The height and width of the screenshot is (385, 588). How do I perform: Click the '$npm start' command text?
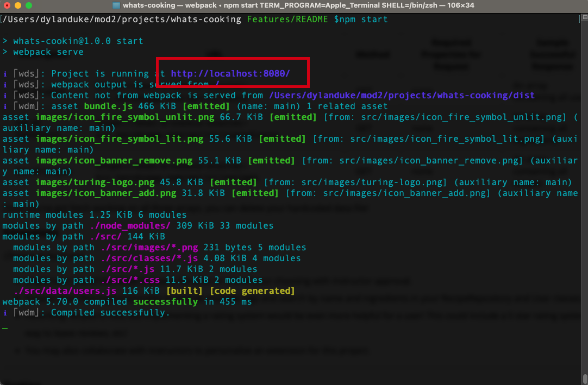click(x=361, y=19)
